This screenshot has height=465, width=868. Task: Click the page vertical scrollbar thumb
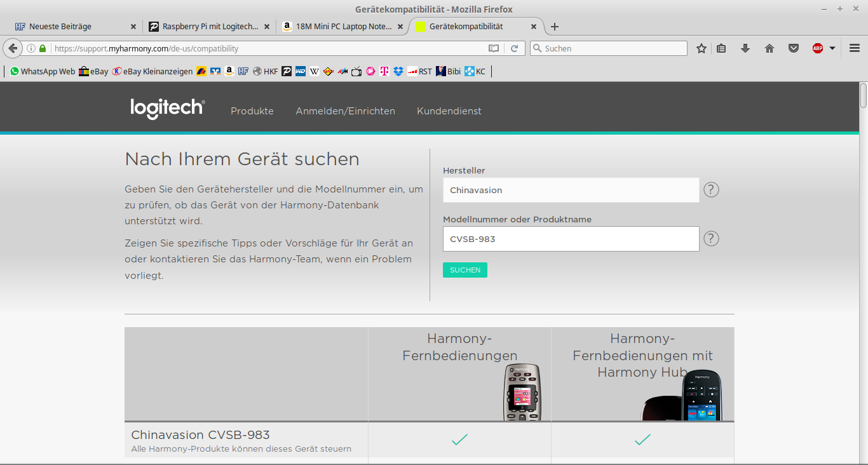(864, 95)
